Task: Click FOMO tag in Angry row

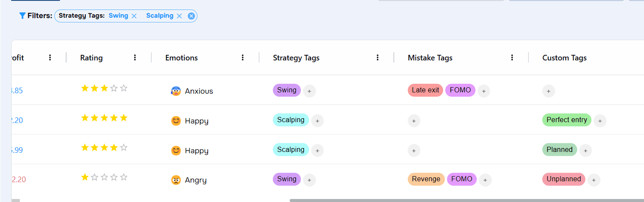Action: pos(462,179)
